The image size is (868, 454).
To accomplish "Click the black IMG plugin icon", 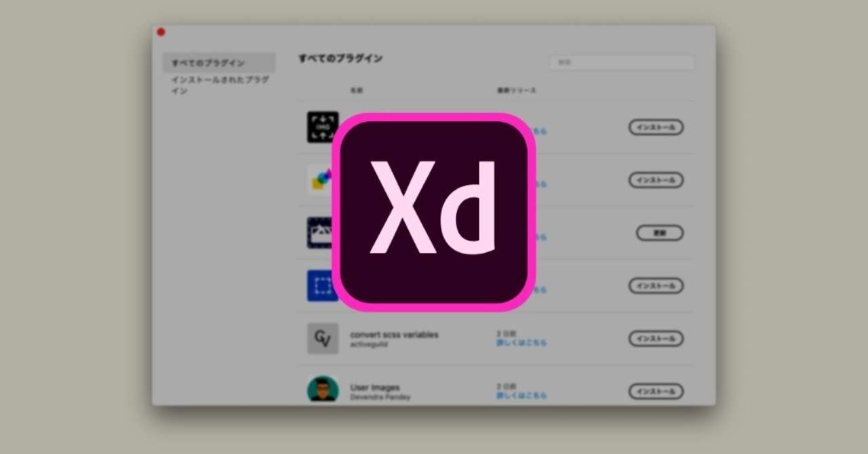I will pyautogui.click(x=323, y=127).
